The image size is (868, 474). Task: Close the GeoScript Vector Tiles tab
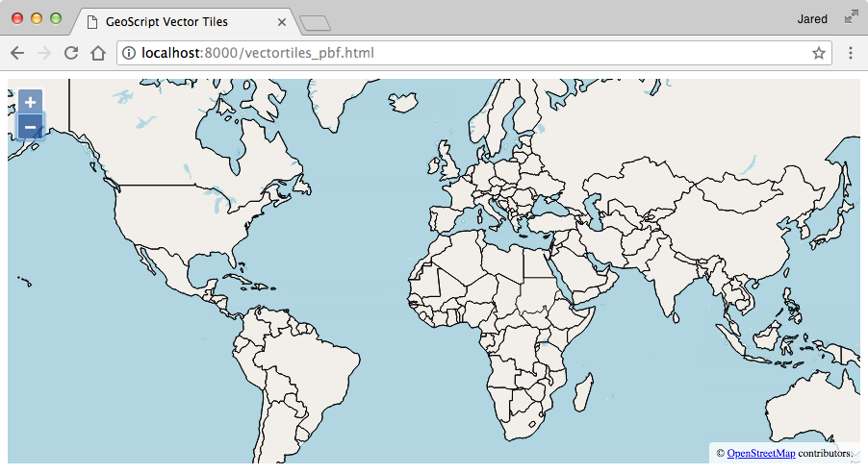coord(282,22)
